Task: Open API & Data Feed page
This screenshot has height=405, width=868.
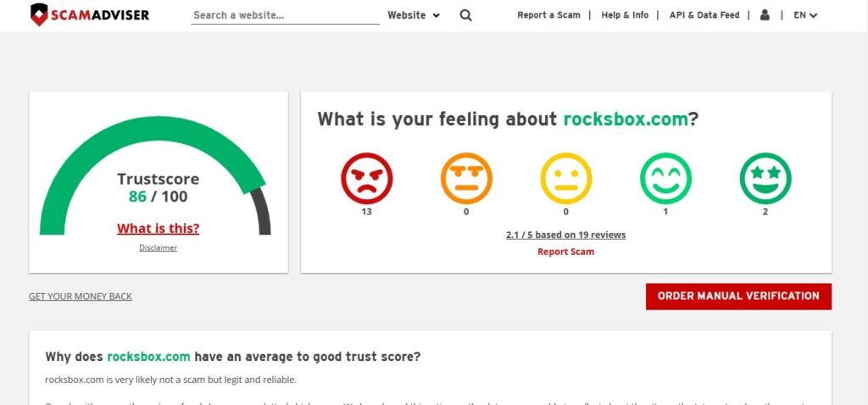Action: (704, 15)
